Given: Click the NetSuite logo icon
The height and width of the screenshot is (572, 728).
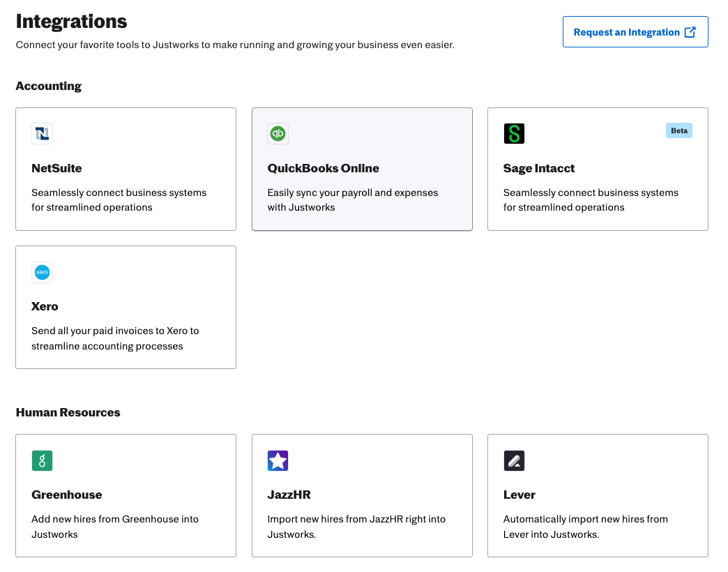Looking at the screenshot, I should 42,134.
